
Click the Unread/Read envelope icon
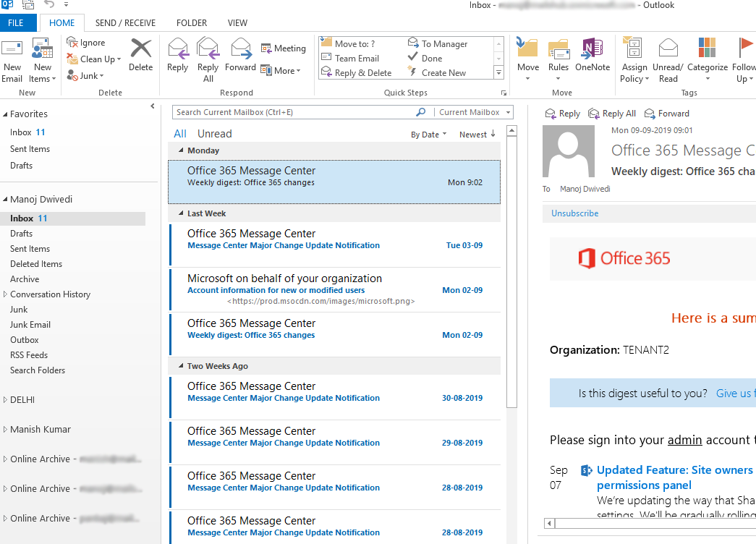pos(667,49)
